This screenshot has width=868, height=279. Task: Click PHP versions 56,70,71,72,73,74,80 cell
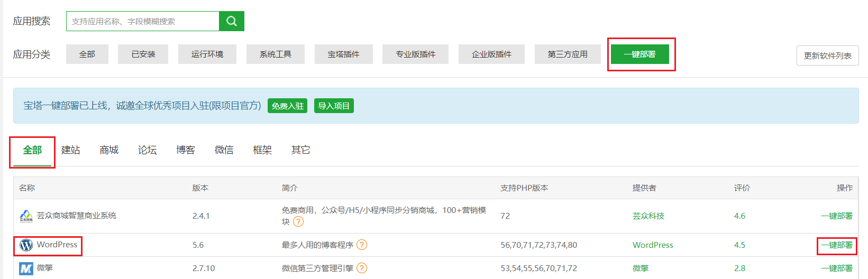coord(539,245)
